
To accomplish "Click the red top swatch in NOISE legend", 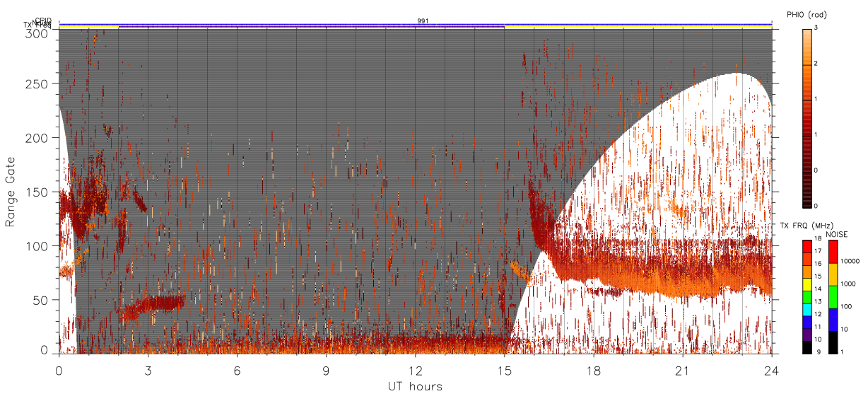I will (833, 252).
